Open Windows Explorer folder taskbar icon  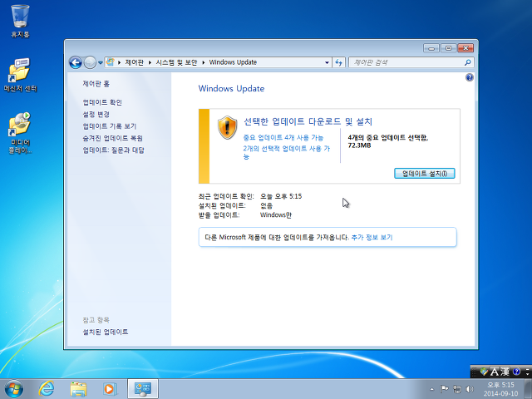[78, 389]
